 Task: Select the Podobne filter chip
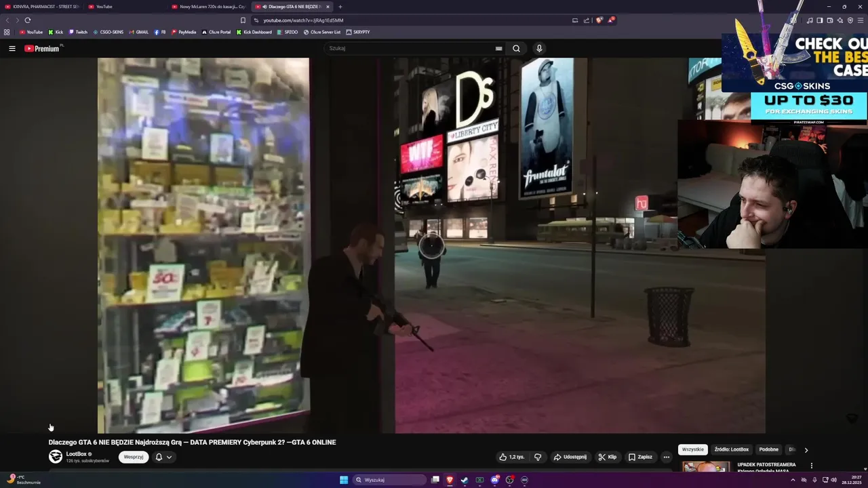coord(769,449)
